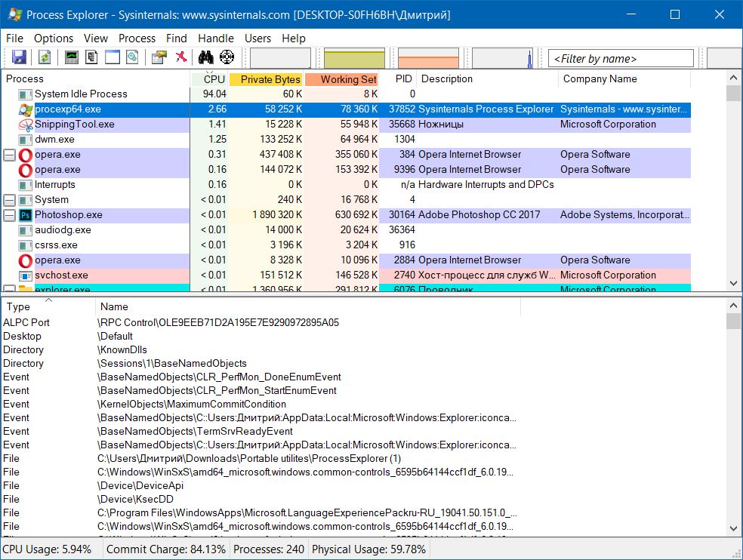
Task: Open the View menu
Action: [96, 38]
